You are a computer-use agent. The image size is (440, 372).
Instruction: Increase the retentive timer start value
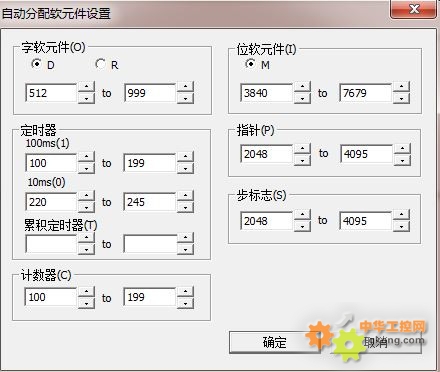pos(86,238)
